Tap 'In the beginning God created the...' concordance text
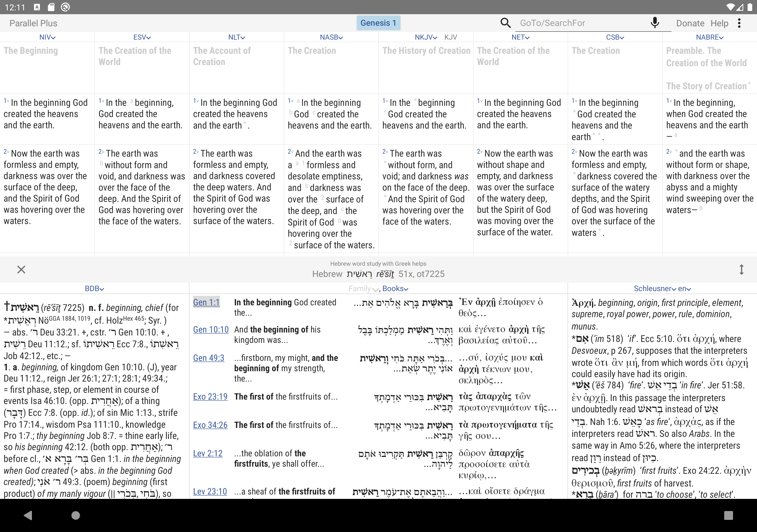This screenshot has height=532, width=757. tap(285, 307)
